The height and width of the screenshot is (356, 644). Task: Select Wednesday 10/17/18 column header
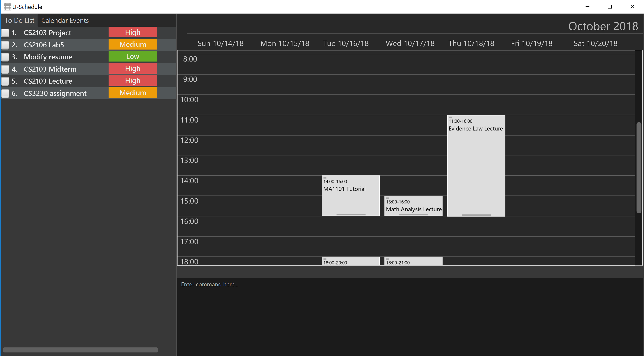coord(409,43)
